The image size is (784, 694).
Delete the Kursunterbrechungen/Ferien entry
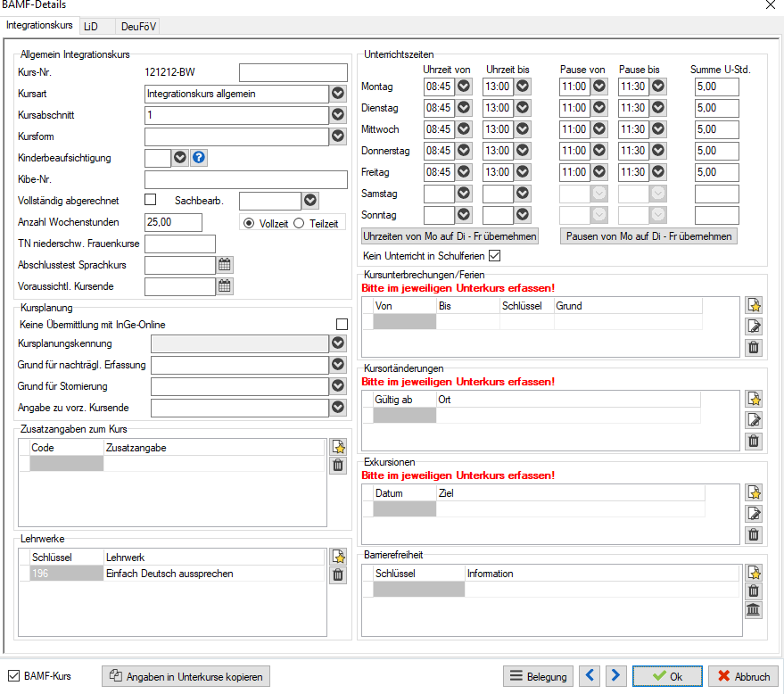(x=754, y=347)
